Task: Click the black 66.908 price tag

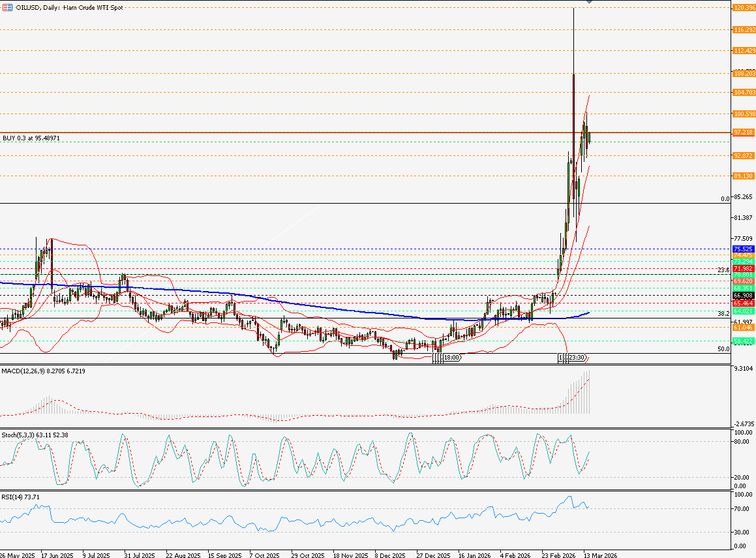Action: click(743, 296)
